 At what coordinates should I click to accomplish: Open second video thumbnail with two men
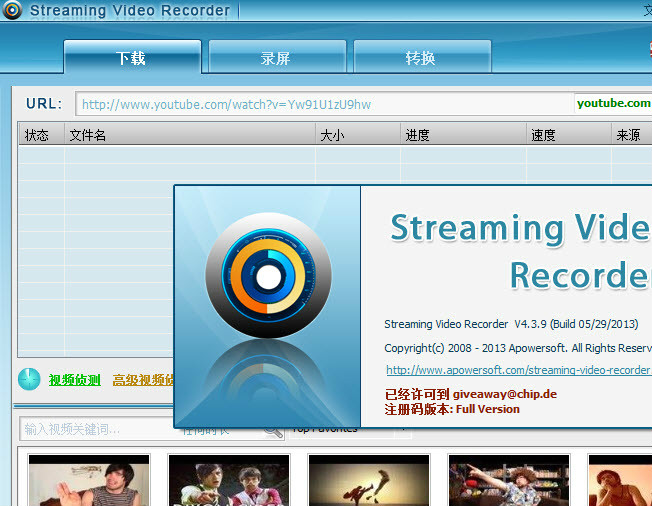(x=229, y=480)
